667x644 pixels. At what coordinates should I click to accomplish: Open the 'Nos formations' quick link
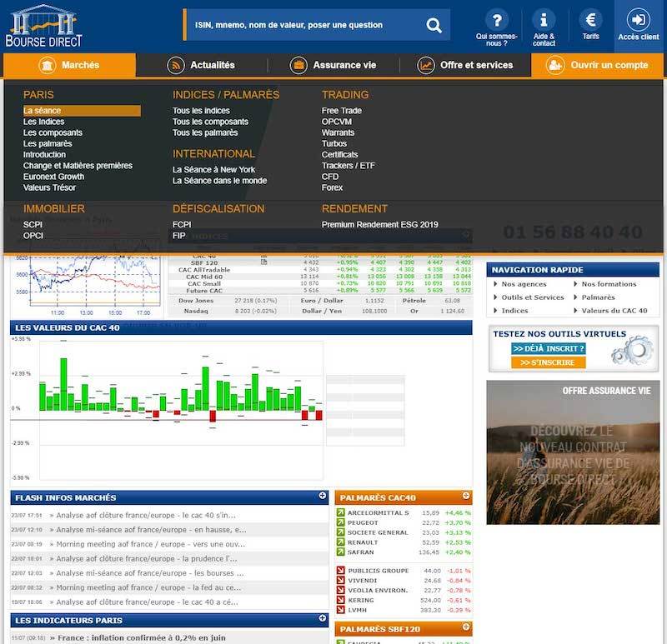(x=609, y=284)
